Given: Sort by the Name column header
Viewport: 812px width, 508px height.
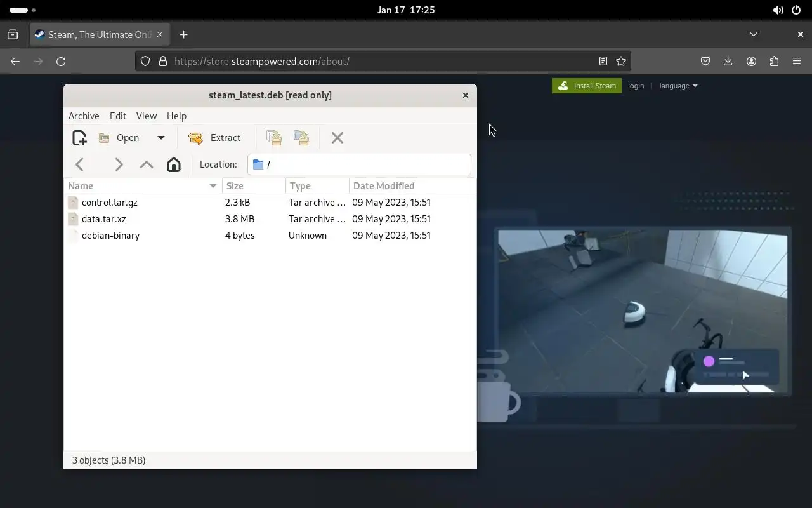Looking at the screenshot, I should tap(143, 186).
